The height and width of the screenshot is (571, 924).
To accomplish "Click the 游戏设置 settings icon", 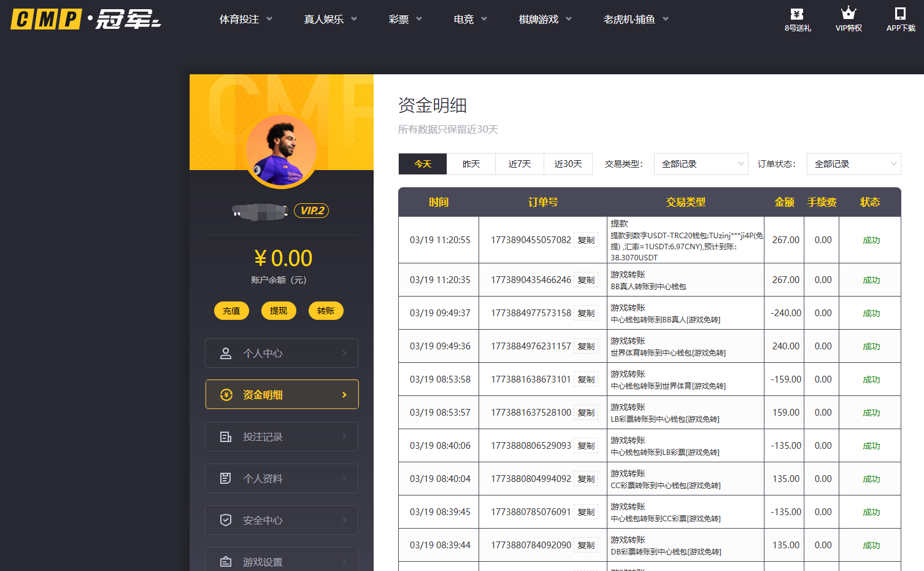I will 226,560.
